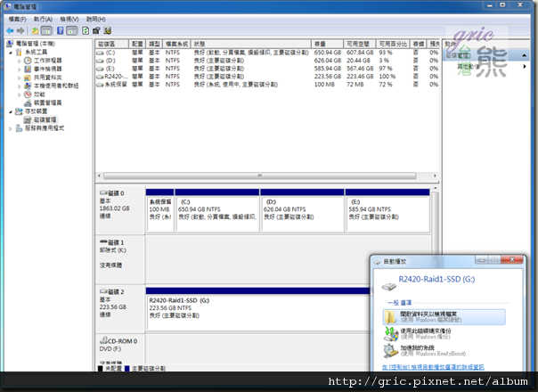This screenshot has width=538, height=392.
Task: Select the (D:) volume row drive icon
Action: pyautogui.click(x=100, y=61)
